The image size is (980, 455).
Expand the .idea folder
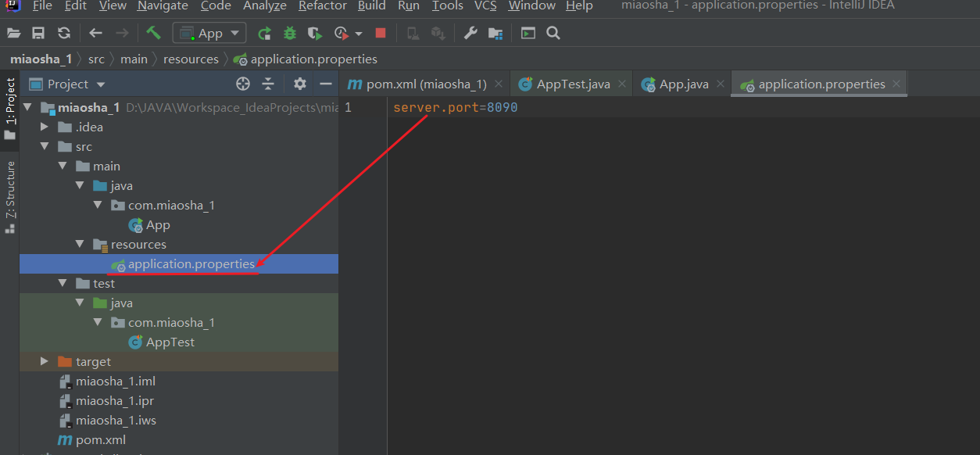point(45,127)
